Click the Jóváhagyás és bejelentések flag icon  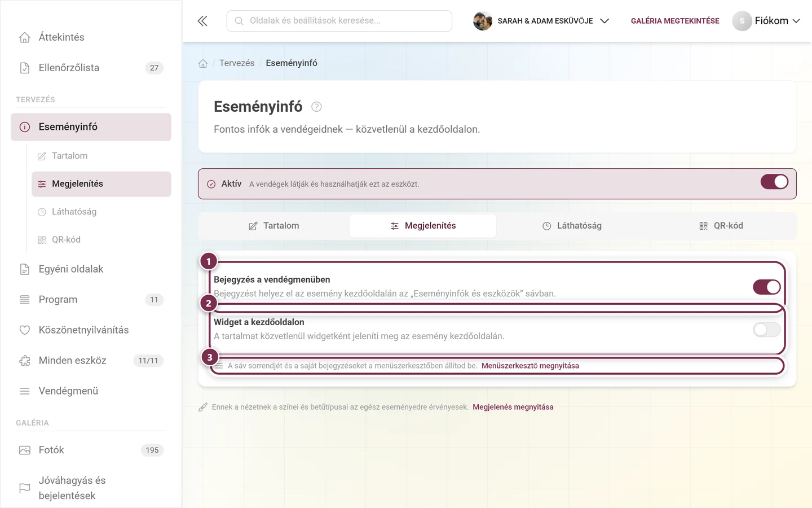[x=25, y=488]
